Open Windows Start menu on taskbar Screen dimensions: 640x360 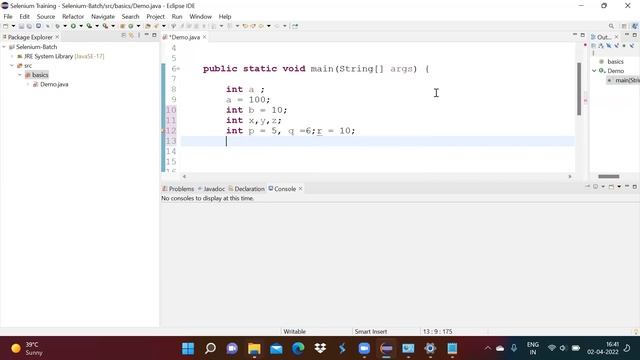click(188, 349)
